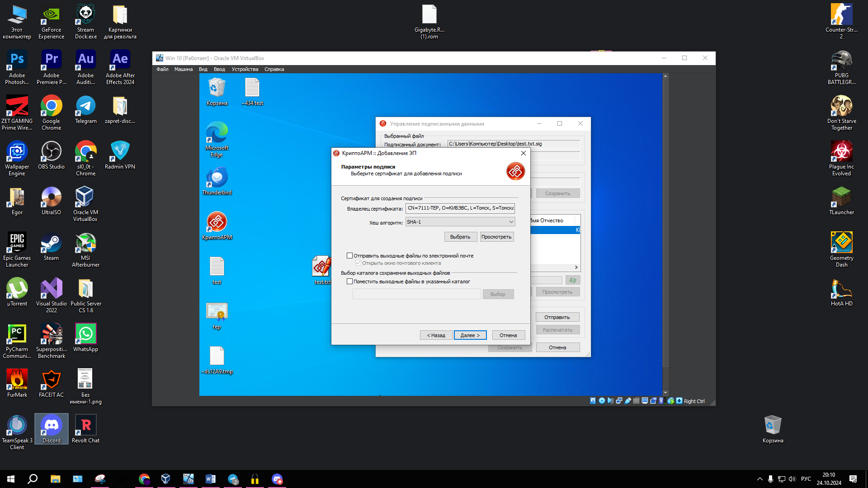The width and height of the screenshot is (868, 488).
Task: Open Microsoft Edge icon in the VM
Action: (217, 139)
